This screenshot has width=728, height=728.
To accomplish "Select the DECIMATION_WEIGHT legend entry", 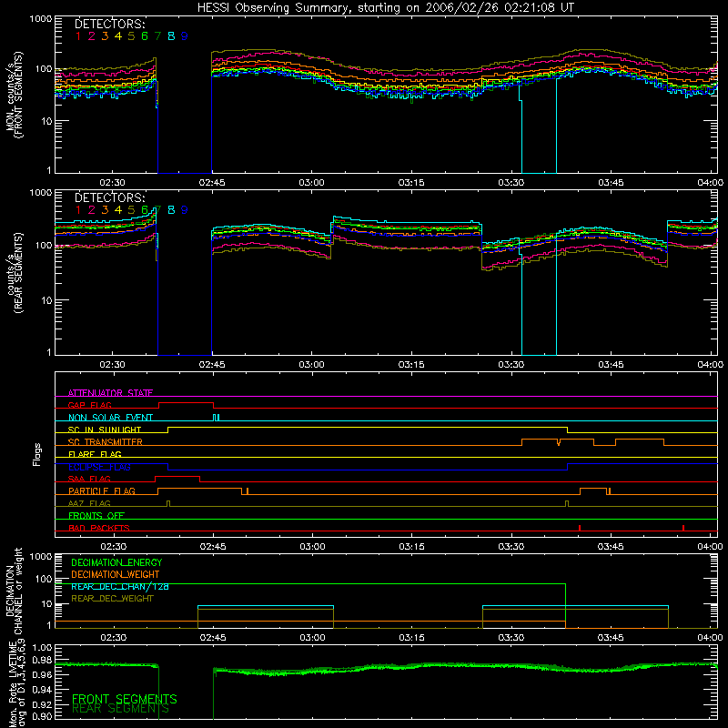I will click(116, 574).
